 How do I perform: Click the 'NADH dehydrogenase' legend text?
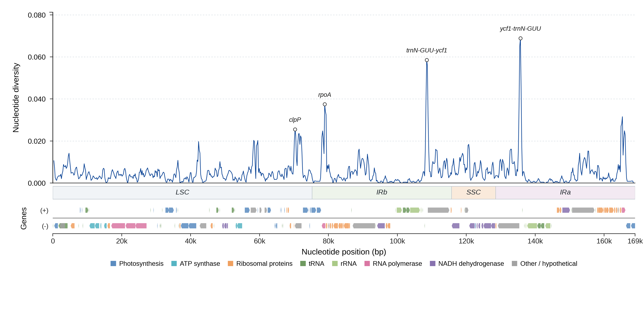(471, 264)
